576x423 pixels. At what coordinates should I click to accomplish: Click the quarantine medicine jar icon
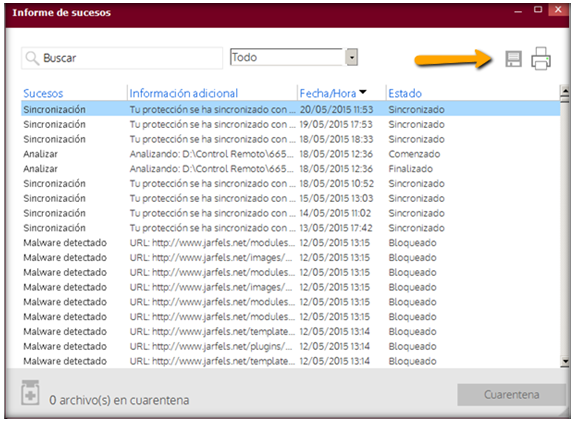click(30, 393)
